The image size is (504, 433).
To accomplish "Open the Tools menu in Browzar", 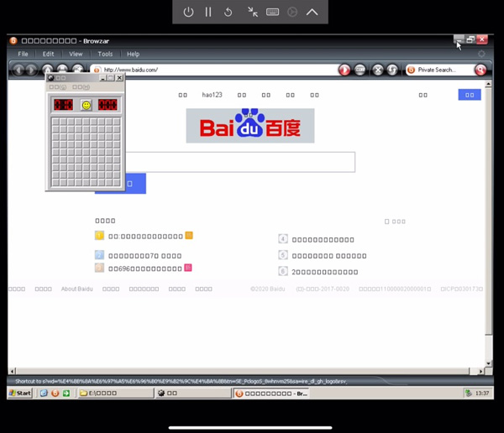I will pyautogui.click(x=105, y=54).
